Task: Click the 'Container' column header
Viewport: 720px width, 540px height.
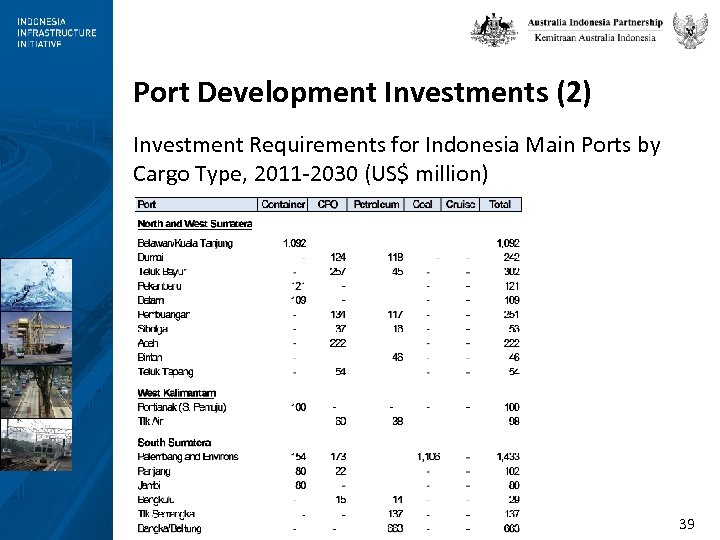Action: tap(283, 204)
